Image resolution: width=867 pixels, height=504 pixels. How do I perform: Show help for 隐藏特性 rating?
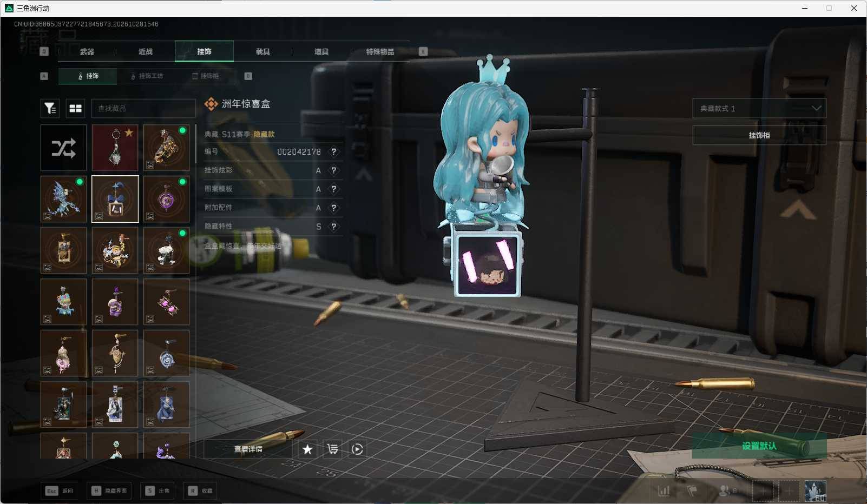pyautogui.click(x=334, y=227)
